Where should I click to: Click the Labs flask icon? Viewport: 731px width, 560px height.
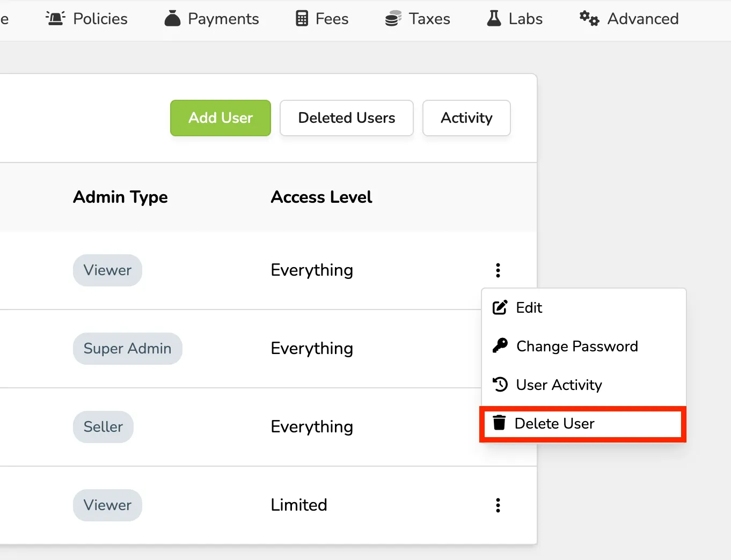(x=494, y=18)
